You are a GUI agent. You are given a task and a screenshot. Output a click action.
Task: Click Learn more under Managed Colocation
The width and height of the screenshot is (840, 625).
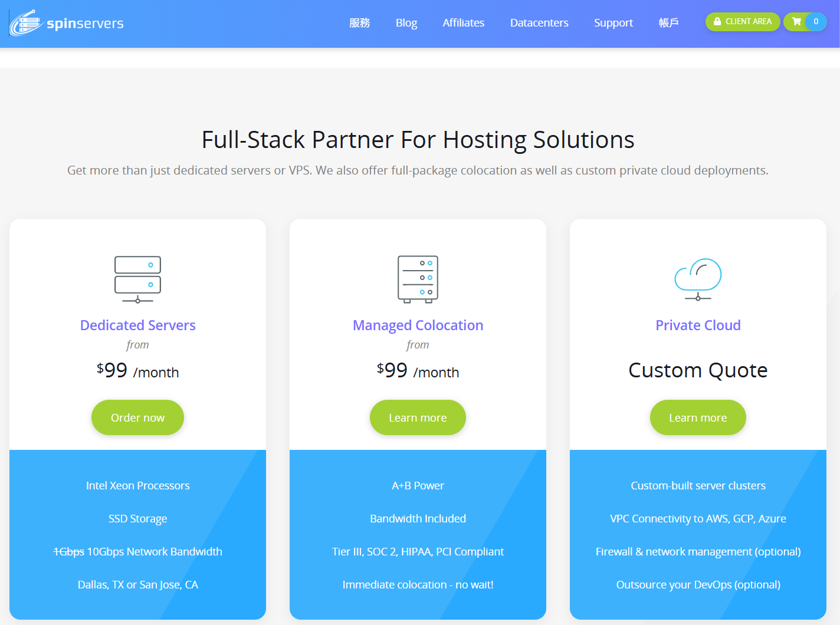[x=418, y=417]
